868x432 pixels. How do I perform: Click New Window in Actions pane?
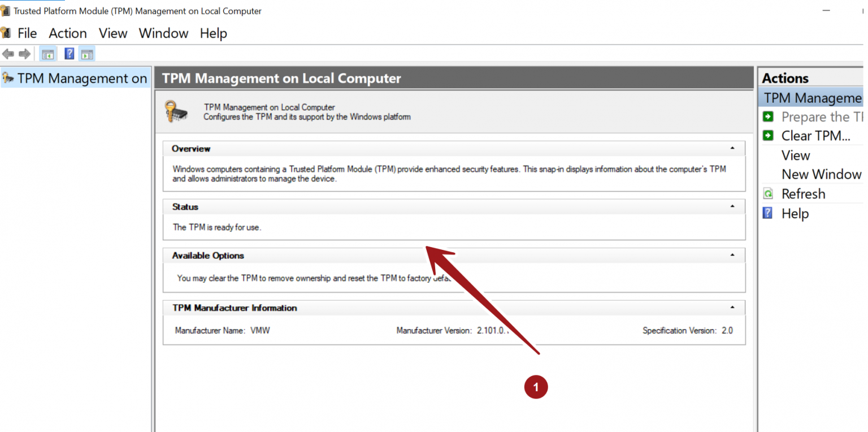821,174
